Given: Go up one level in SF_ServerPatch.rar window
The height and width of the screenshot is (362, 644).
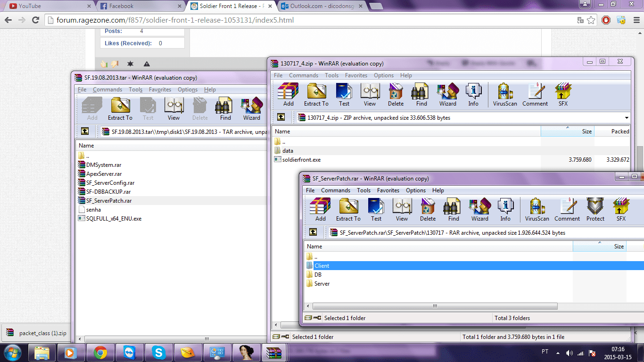Looking at the screenshot, I should click(313, 232).
